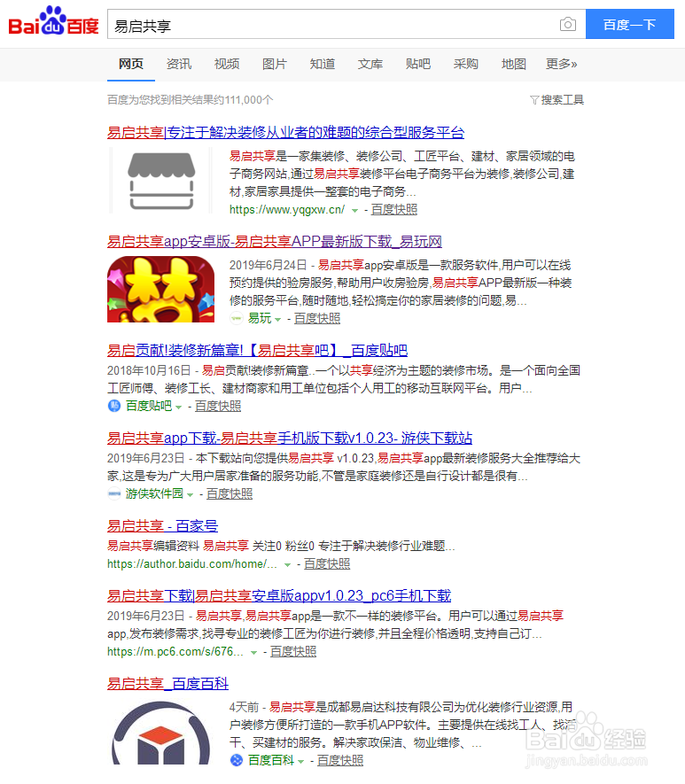Viewport: 685px width, 784px height.
Task: Click the https://m.pc6.com/s/676... URL
Action: (x=175, y=651)
